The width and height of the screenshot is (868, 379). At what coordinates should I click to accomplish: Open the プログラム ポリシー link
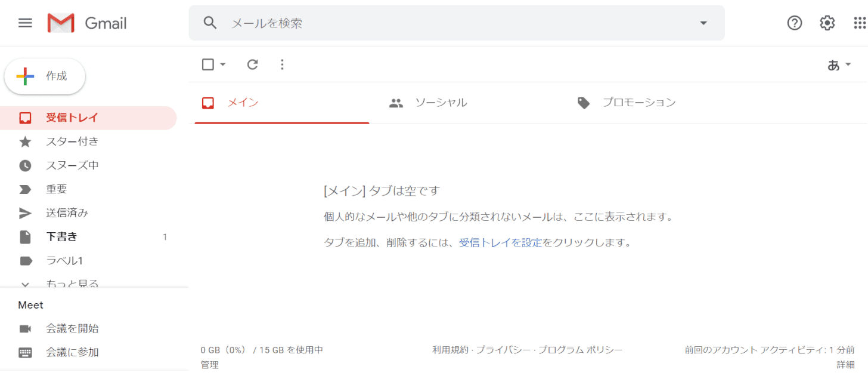click(x=580, y=350)
